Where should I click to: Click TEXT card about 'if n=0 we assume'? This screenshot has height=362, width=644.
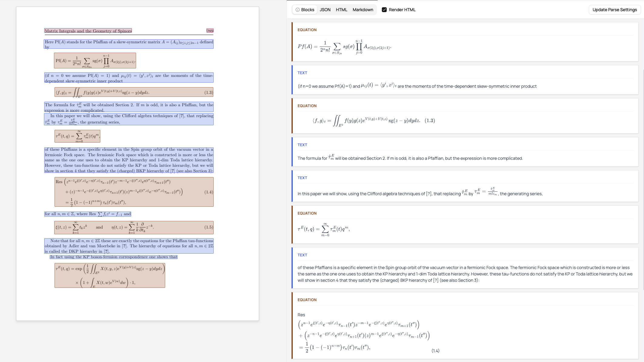pyautogui.click(x=465, y=80)
